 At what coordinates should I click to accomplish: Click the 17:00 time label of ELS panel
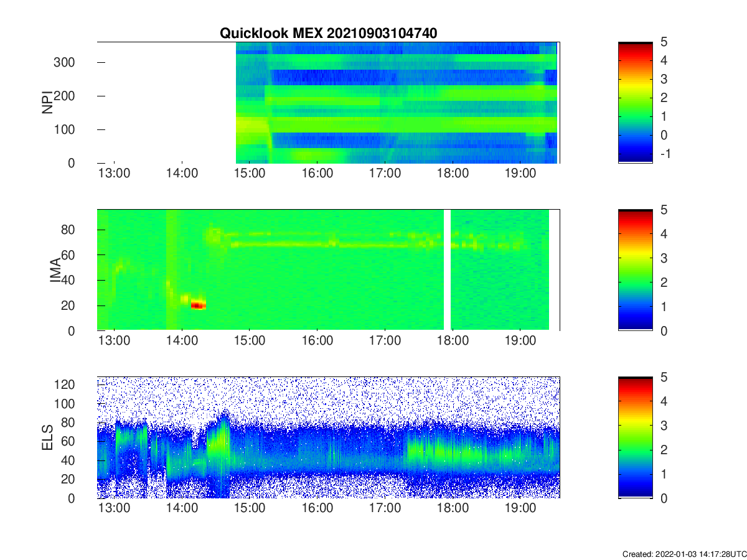point(385,510)
